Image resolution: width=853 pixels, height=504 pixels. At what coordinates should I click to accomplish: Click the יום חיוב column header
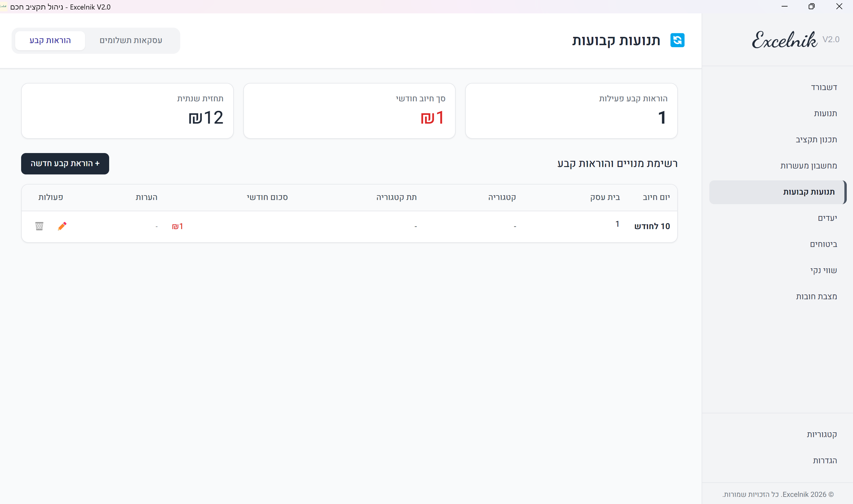(x=656, y=198)
